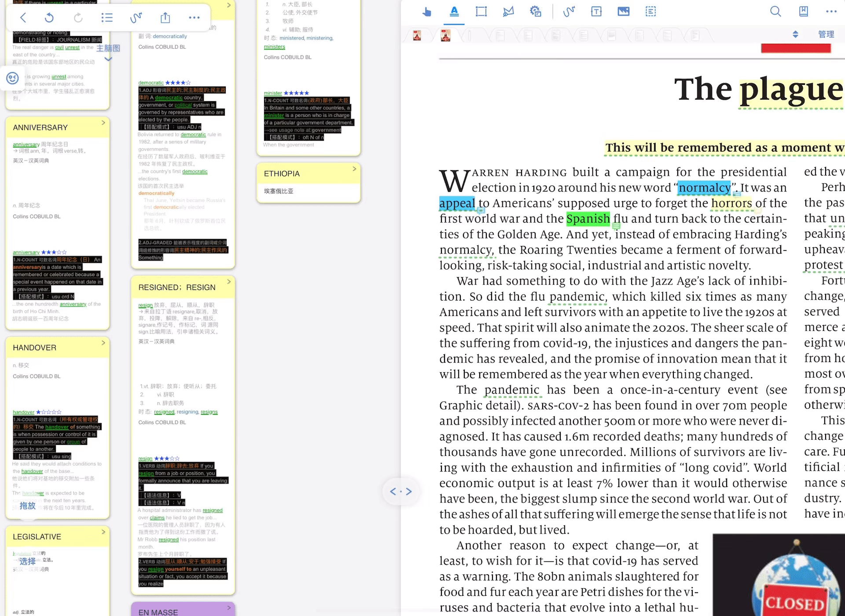Open the emoji face side button
The height and width of the screenshot is (616, 845).
tap(12, 78)
